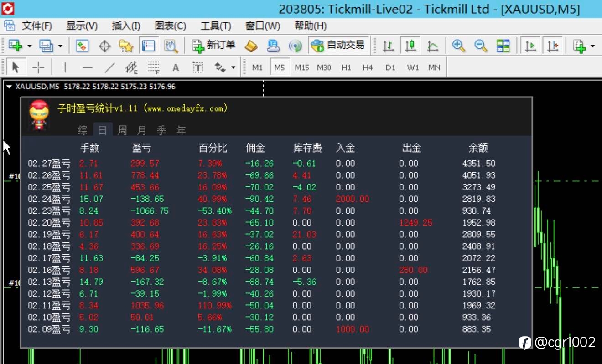Click the Zoom In magnifier icon
The image size is (602, 364).
coord(458,46)
